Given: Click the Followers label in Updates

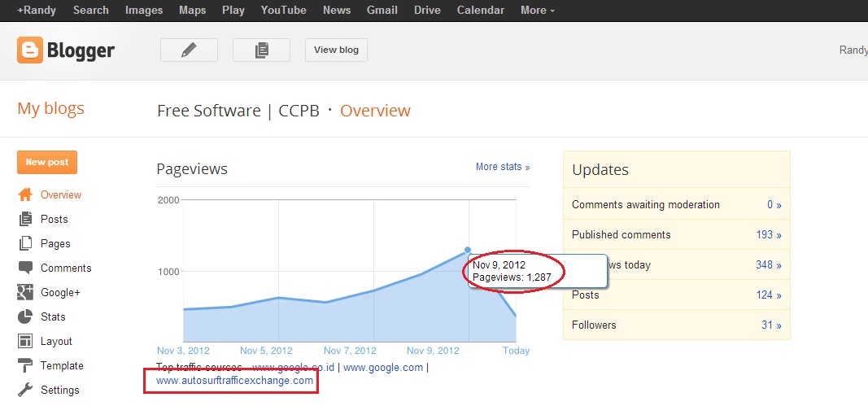Looking at the screenshot, I should click(x=594, y=325).
